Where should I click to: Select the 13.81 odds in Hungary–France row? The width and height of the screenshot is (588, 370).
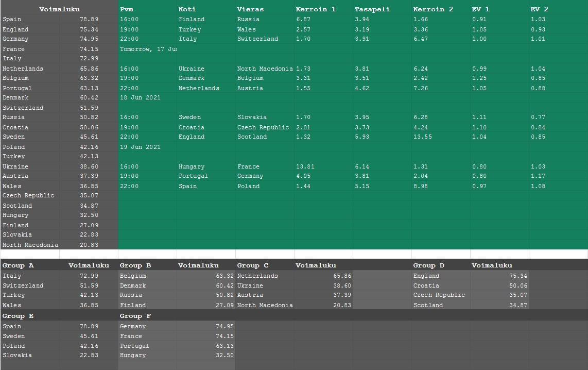click(305, 167)
